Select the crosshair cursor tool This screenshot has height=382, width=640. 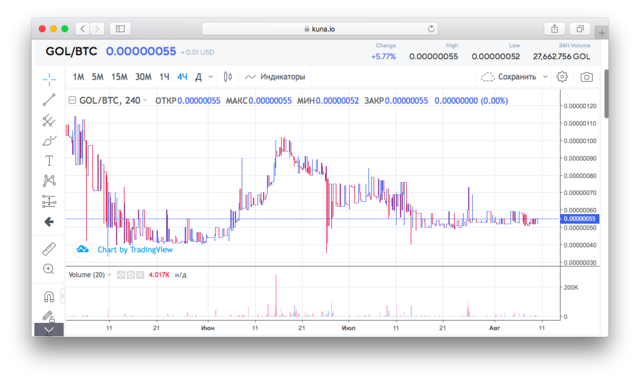coord(49,79)
